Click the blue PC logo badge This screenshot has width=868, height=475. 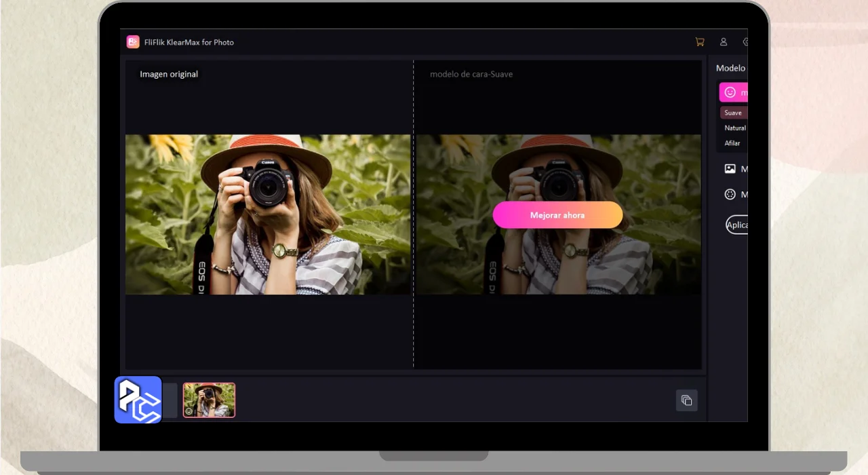click(138, 400)
